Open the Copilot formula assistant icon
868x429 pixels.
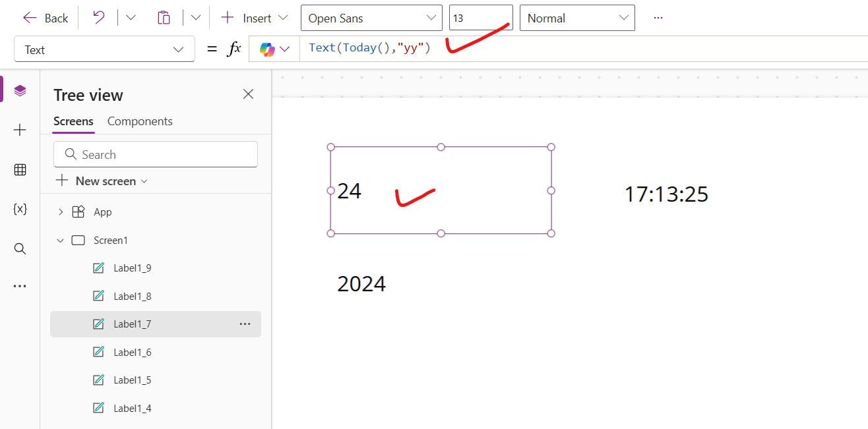click(x=267, y=49)
